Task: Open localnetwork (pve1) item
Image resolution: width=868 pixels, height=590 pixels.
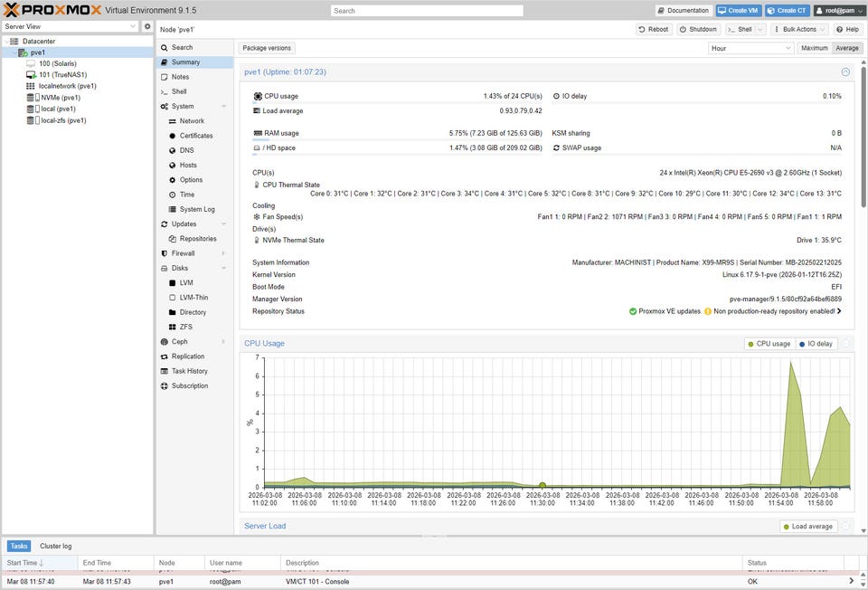Action: (67, 86)
